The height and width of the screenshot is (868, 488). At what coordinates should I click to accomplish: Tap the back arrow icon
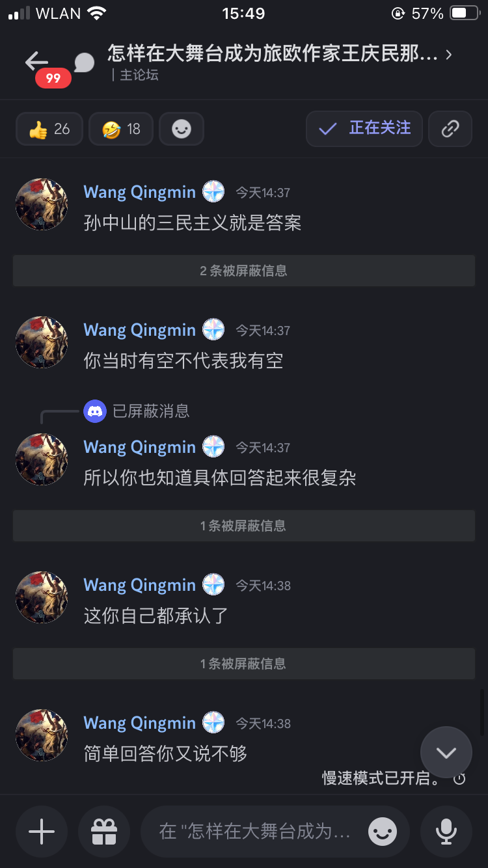[x=36, y=62]
